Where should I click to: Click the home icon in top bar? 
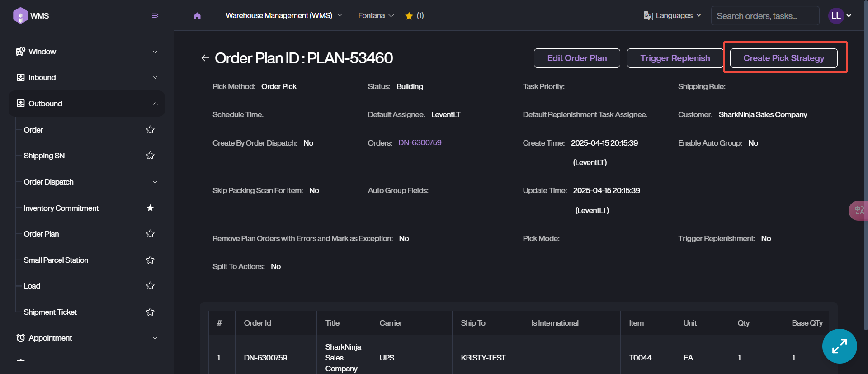click(x=197, y=16)
